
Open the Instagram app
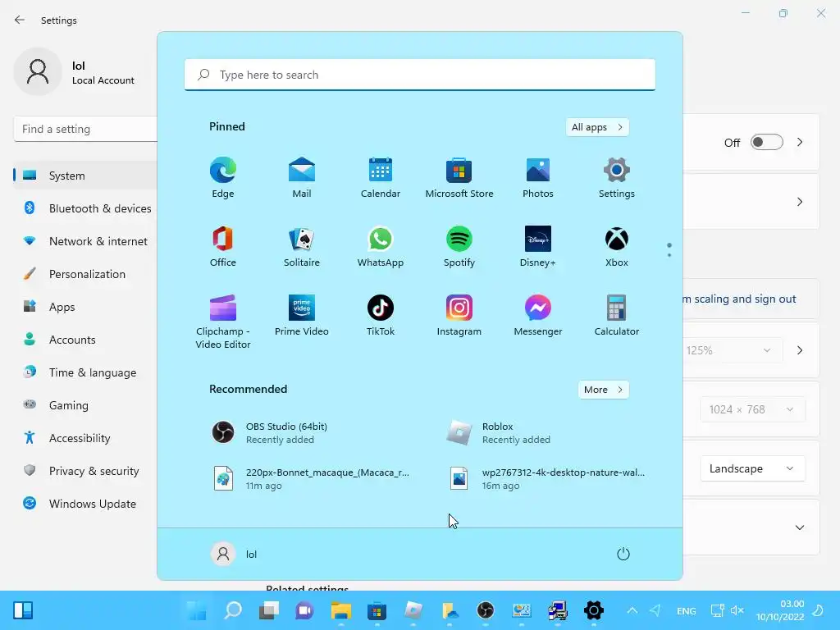459,316
